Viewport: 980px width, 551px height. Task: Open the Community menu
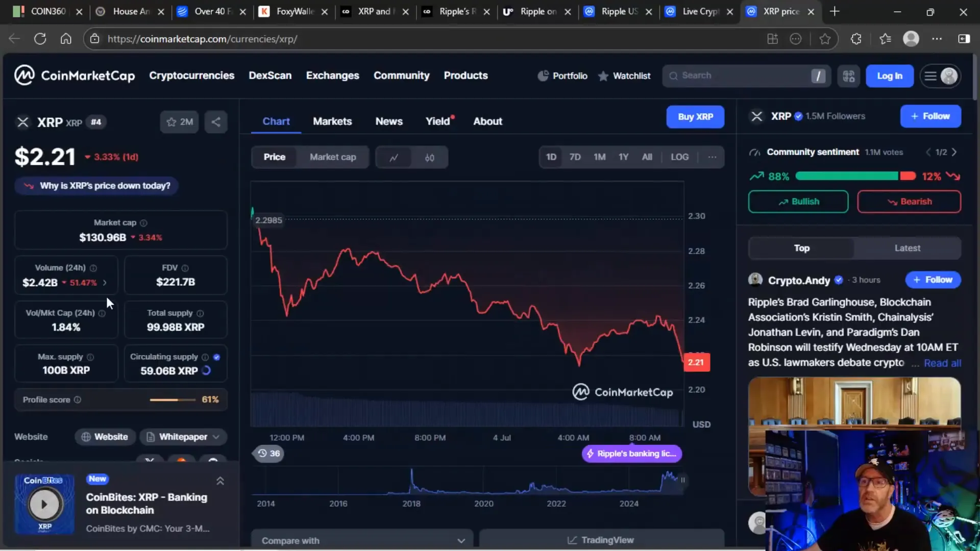click(401, 76)
